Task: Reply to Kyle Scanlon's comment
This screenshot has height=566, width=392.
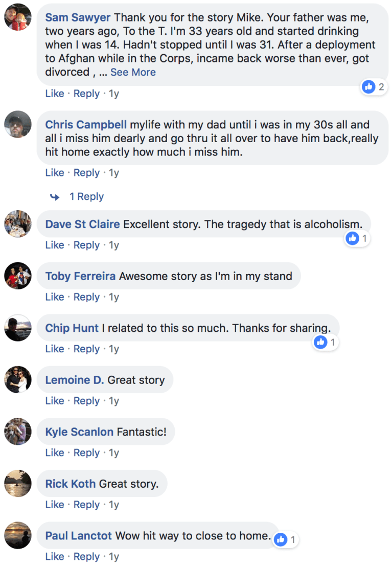Action: [86, 452]
